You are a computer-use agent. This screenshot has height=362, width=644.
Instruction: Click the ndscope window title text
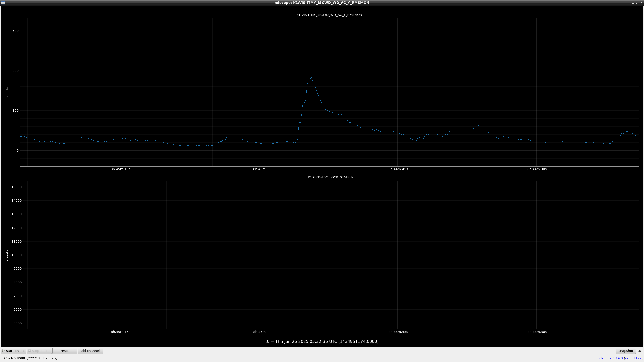click(x=322, y=3)
